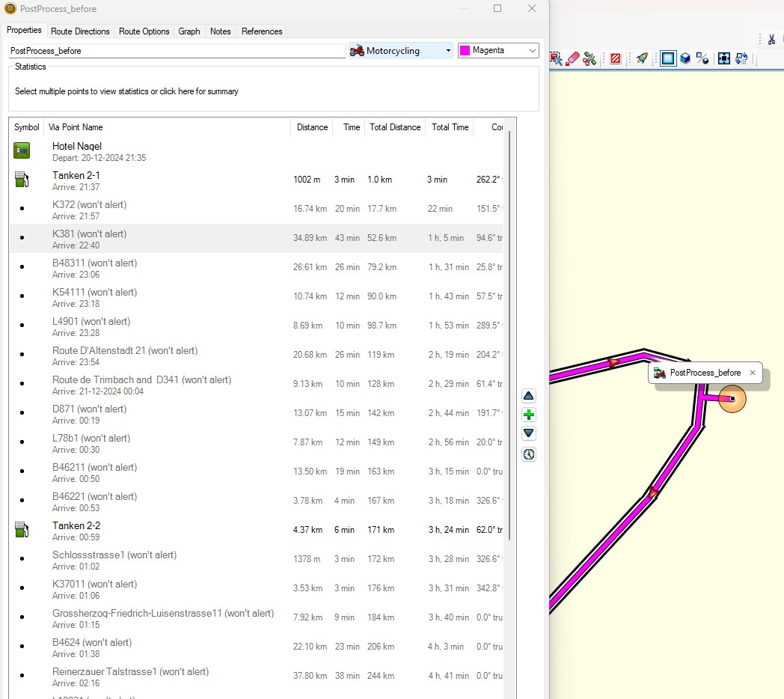Viewport: 784px width, 699px height.
Task: Close the PostProcess_before map tooltip
Action: [753, 373]
